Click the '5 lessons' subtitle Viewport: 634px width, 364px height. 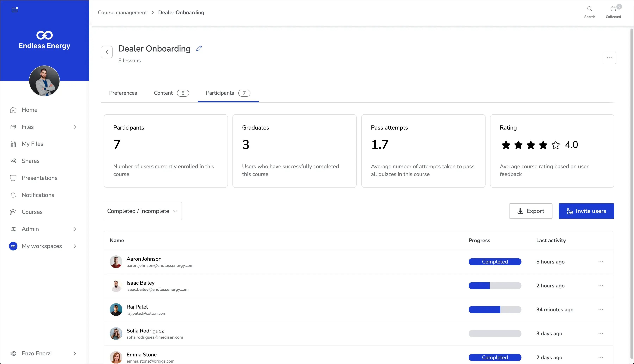click(x=129, y=61)
